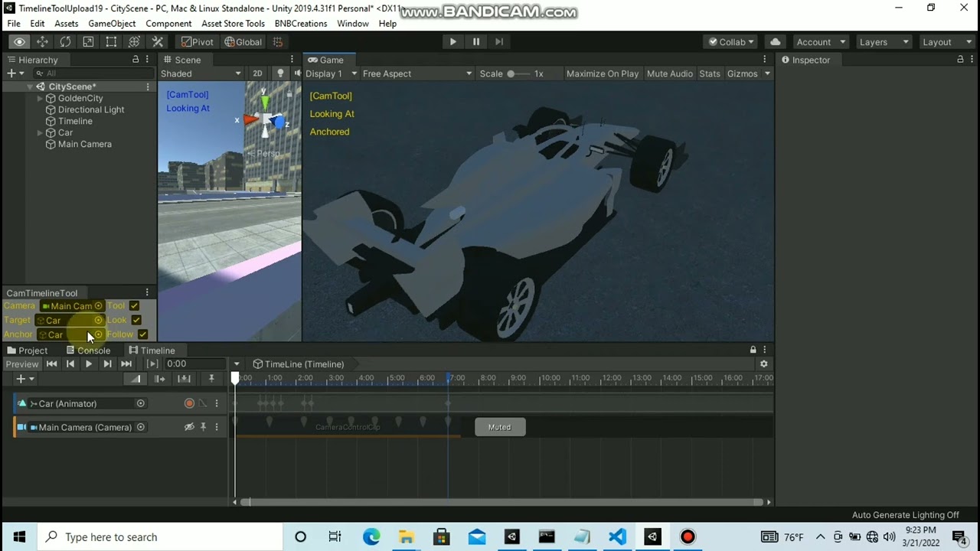Toggle the Stats overlay
The image size is (980, 551).
[x=710, y=73]
